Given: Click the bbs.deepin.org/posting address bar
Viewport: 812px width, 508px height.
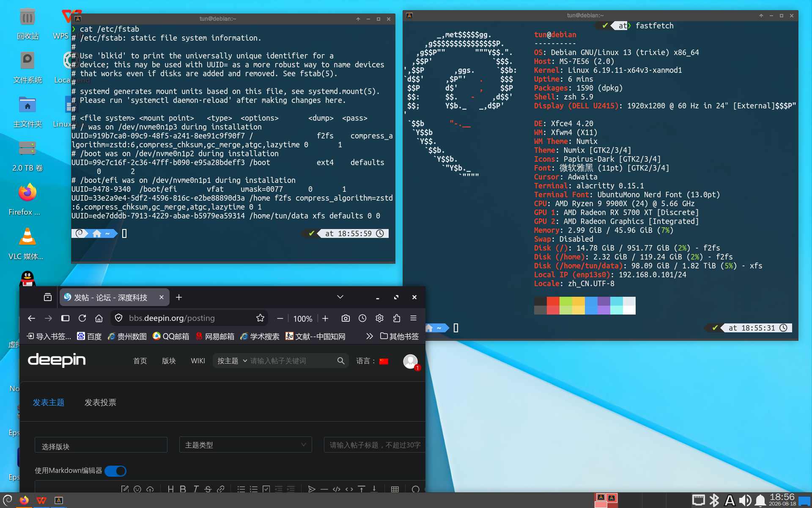Looking at the screenshot, I should (189, 318).
